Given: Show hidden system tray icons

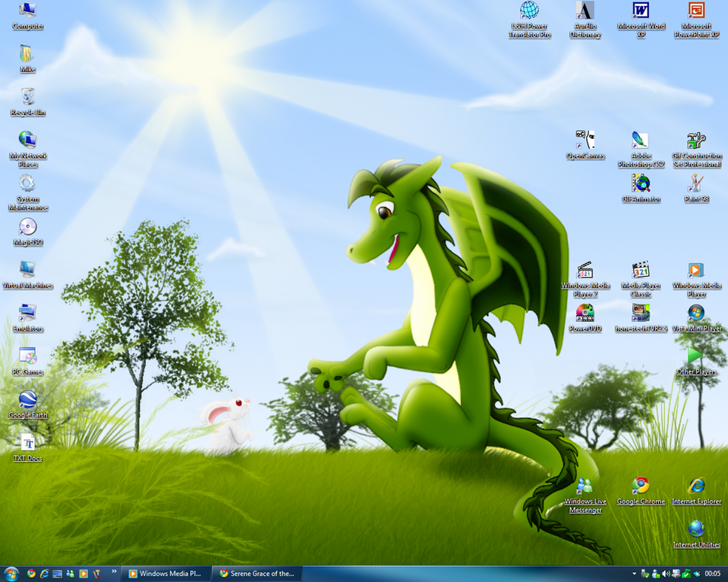Looking at the screenshot, I should click(634, 574).
